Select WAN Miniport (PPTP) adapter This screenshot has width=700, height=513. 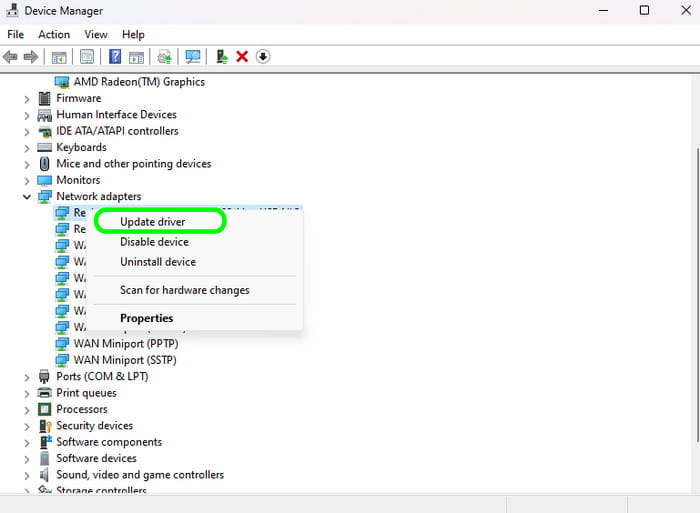point(125,344)
